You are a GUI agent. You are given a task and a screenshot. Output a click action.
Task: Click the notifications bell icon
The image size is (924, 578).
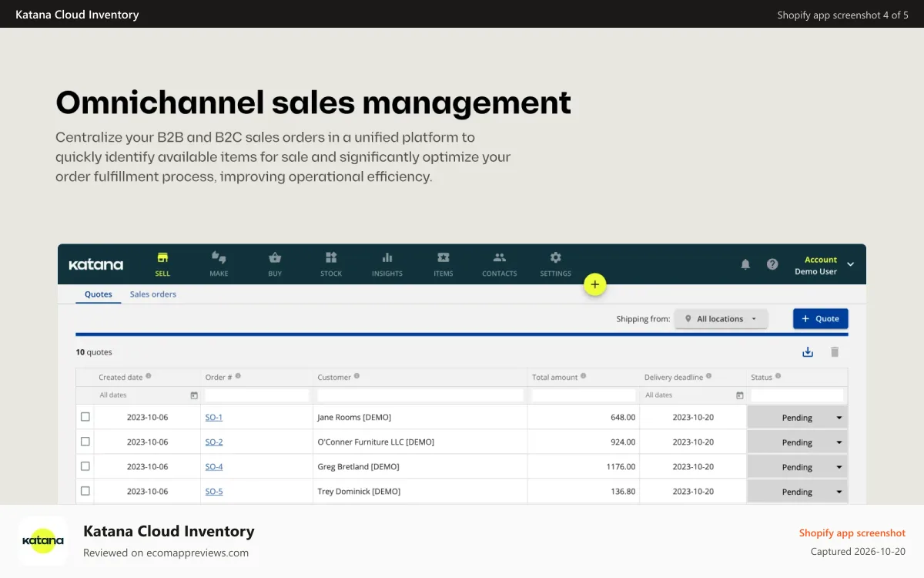[745, 264]
